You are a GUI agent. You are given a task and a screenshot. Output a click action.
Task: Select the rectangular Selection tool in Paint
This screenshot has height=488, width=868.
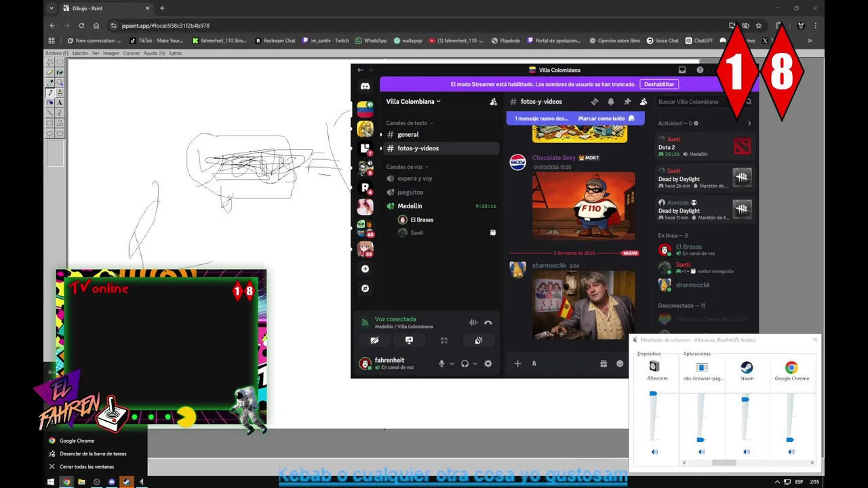(x=60, y=62)
